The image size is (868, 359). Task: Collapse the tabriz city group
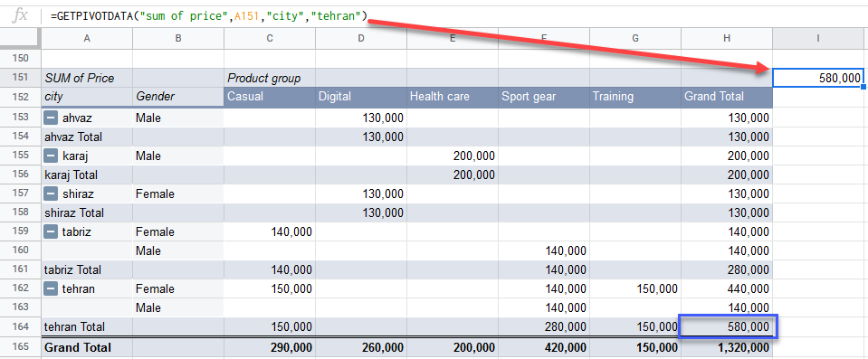click(x=51, y=231)
